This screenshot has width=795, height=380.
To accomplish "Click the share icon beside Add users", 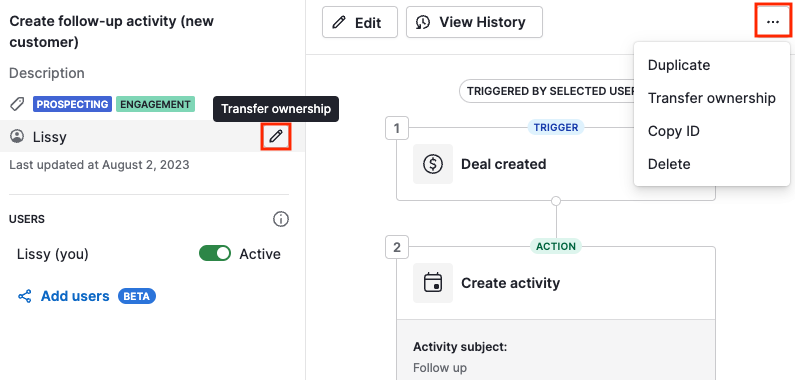I will pos(25,296).
